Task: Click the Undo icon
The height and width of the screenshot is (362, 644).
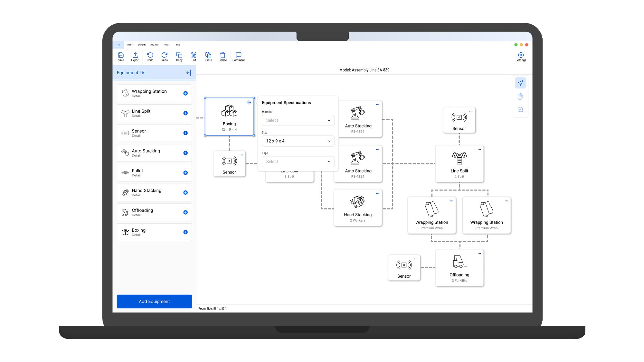Action: 150,55
